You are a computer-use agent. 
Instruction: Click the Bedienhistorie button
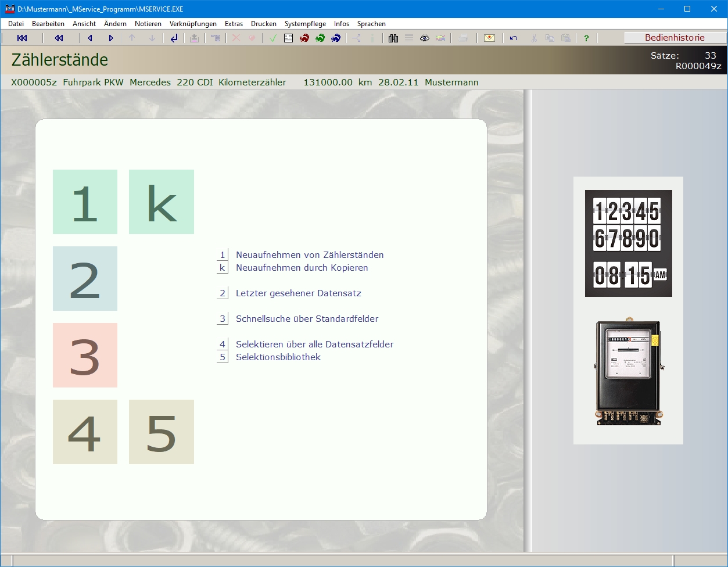coord(675,38)
